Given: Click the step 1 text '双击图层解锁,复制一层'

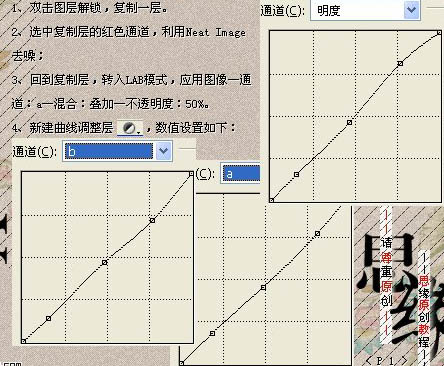Looking at the screenshot, I should (x=95, y=8).
